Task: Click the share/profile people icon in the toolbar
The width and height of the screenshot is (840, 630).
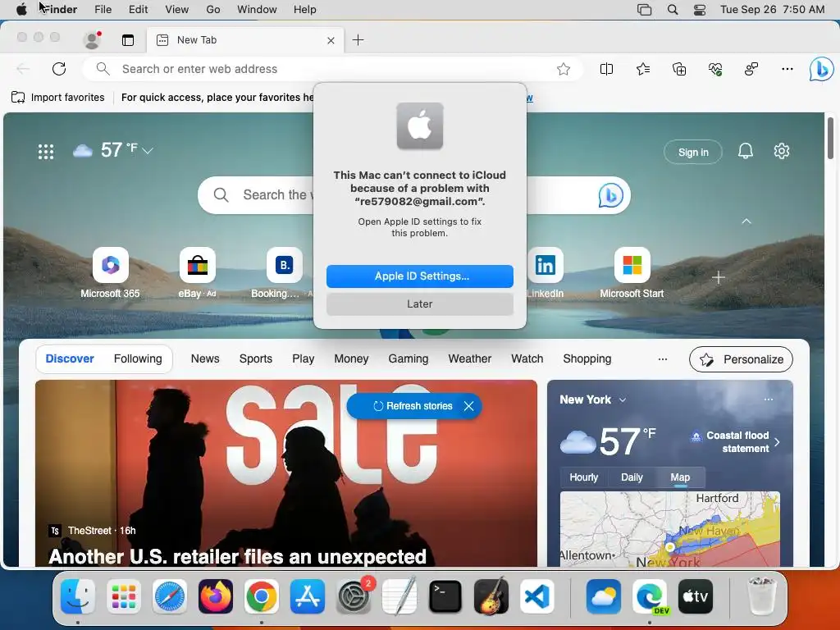Action: click(x=751, y=69)
